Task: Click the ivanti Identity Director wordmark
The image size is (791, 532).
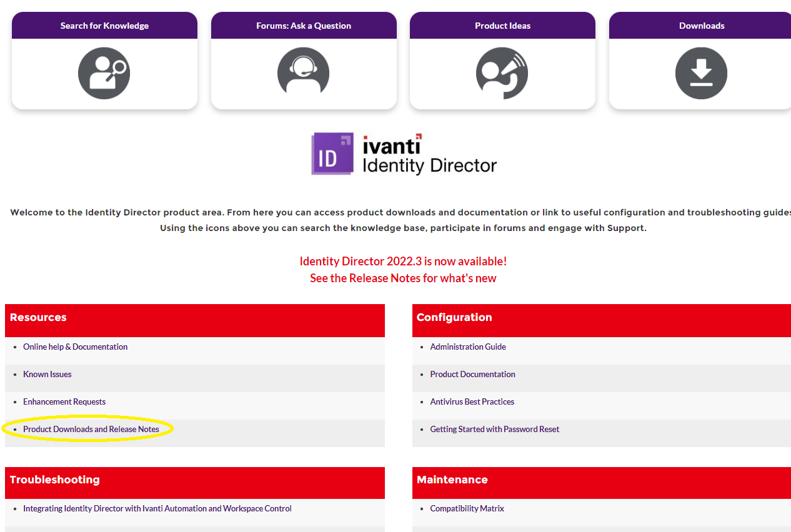Action: tap(429, 154)
